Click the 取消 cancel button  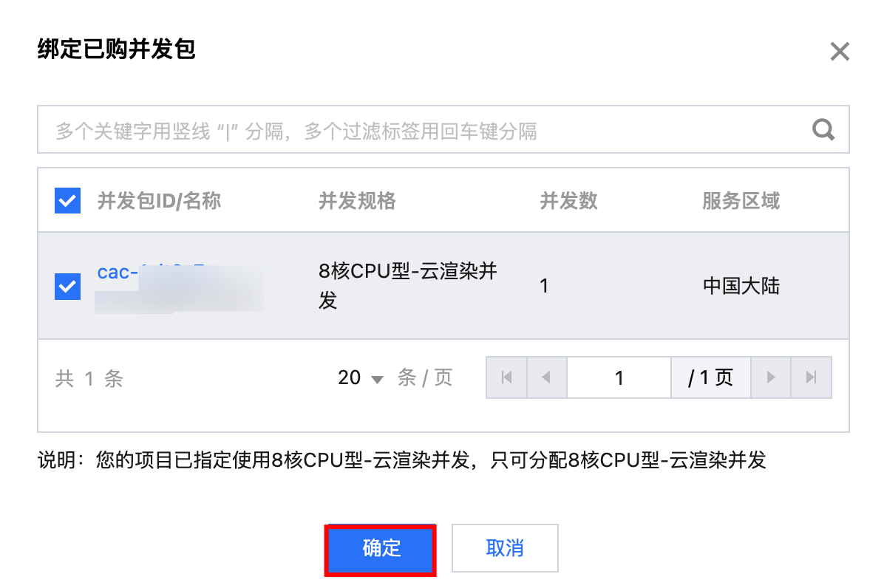click(x=505, y=548)
